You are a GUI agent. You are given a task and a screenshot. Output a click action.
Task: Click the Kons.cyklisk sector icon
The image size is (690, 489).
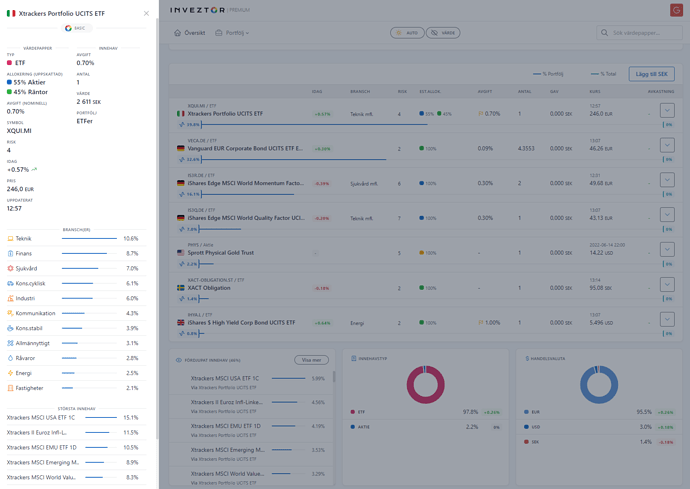pyautogui.click(x=10, y=283)
